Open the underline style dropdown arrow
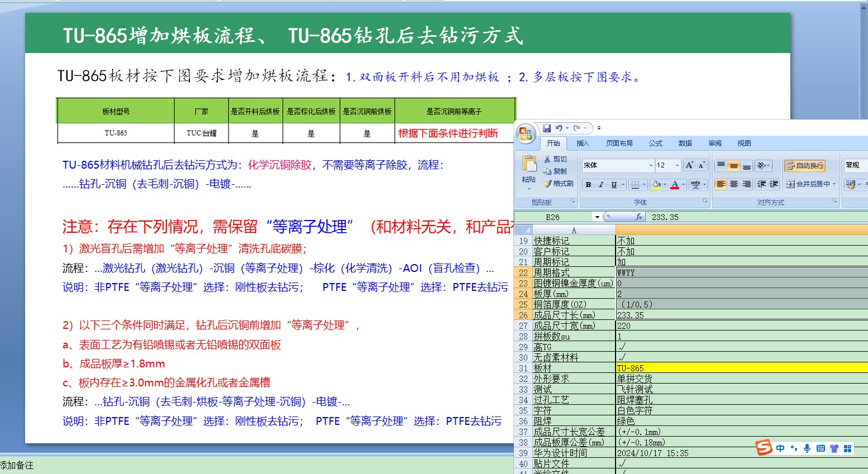 pos(624,185)
